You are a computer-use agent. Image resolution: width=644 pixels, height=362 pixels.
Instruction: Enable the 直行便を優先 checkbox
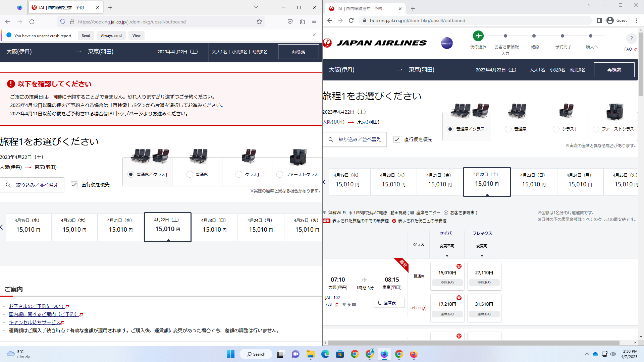coord(397,139)
